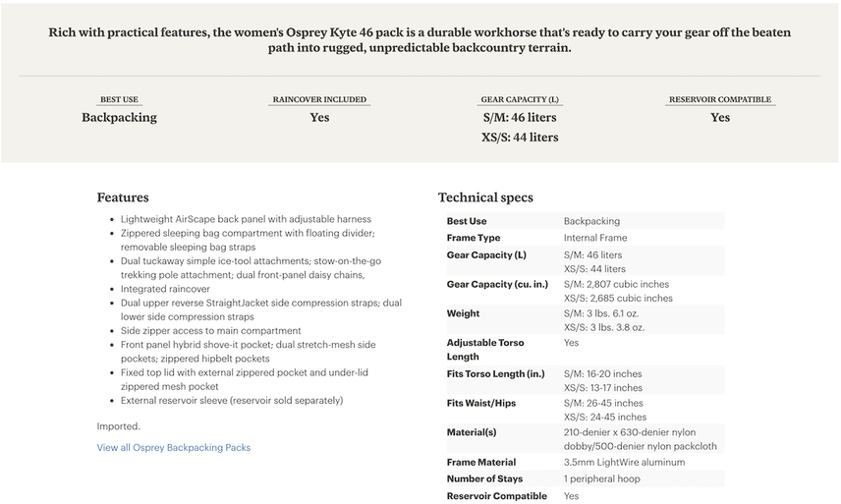Select 'S/M: 2,807 cubic inches' value
Image resolution: width=841 pixels, height=504 pixels.
pos(616,284)
